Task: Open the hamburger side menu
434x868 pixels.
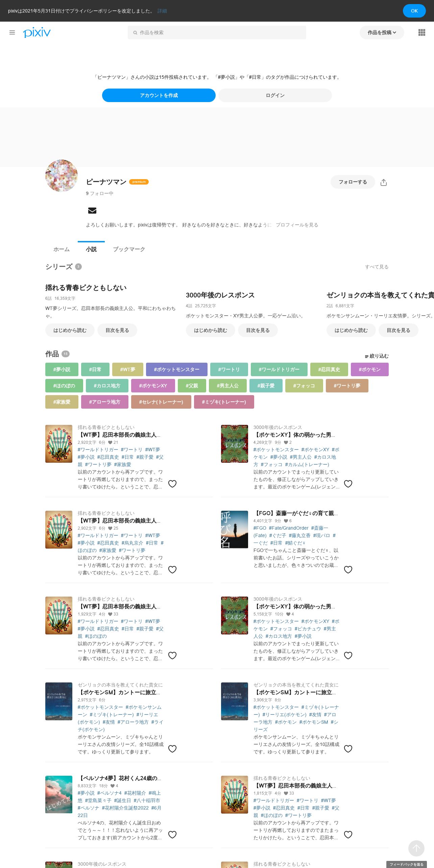Action: pos(12,32)
